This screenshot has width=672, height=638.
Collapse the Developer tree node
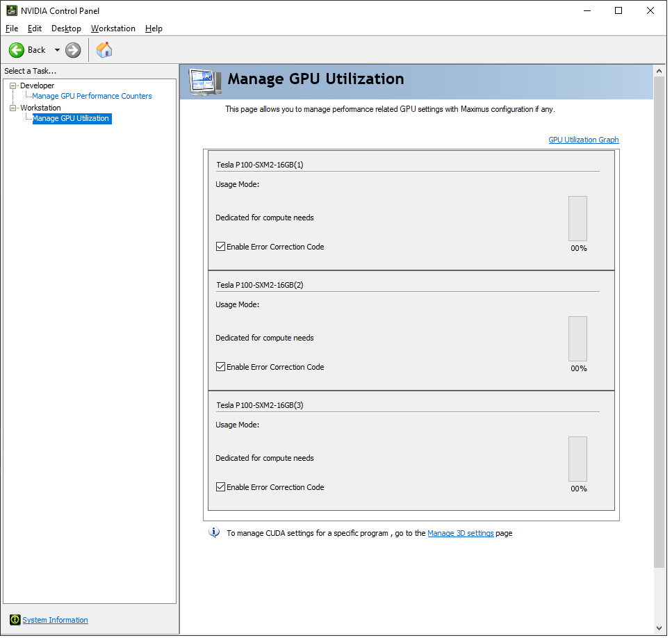click(x=13, y=86)
